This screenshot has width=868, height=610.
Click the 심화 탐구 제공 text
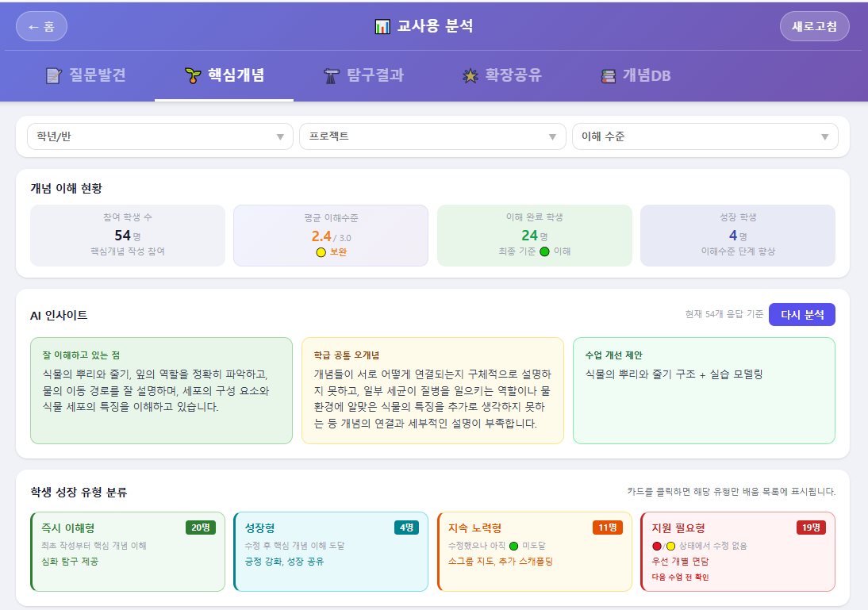coord(70,562)
